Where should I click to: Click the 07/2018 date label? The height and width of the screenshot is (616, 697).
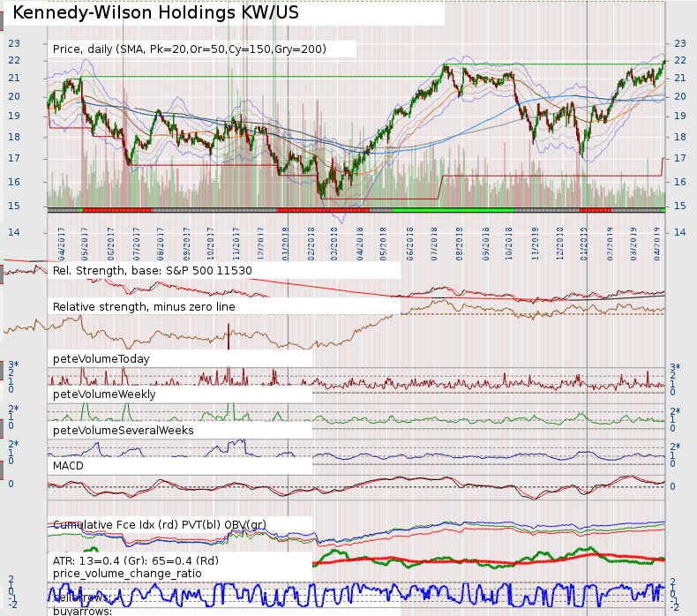[434, 244]
